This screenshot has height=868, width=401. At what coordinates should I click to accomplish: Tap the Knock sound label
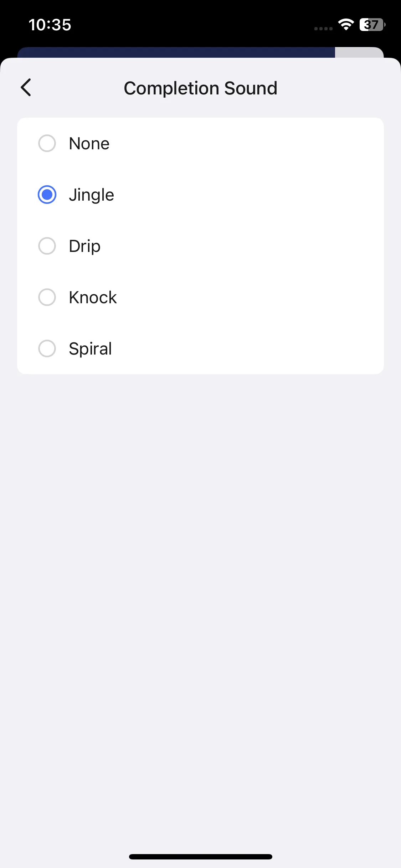(x=93, y=298)
